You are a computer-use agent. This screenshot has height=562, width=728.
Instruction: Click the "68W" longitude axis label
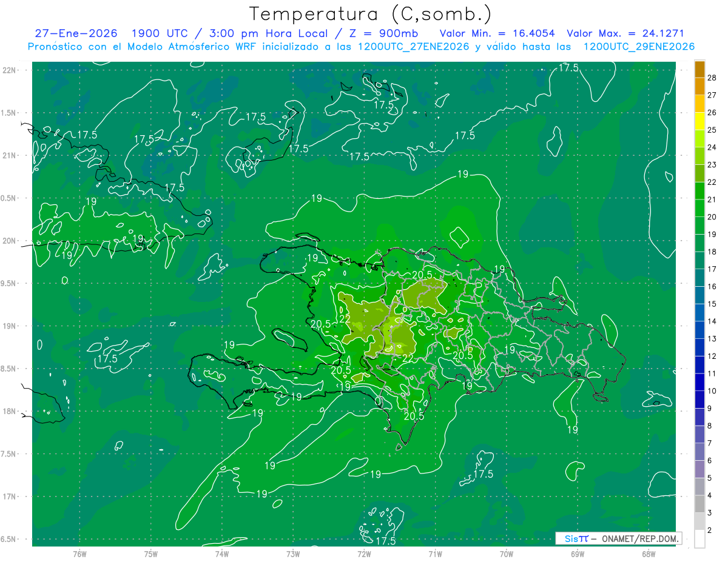click(649, 554)
